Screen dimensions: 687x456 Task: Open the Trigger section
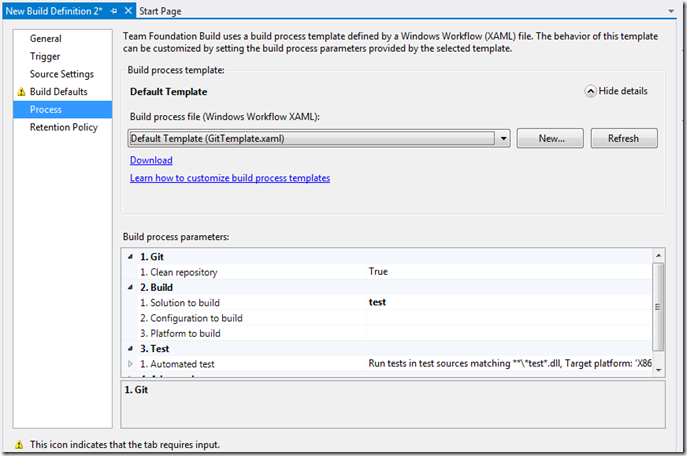[x=45, y=57]
